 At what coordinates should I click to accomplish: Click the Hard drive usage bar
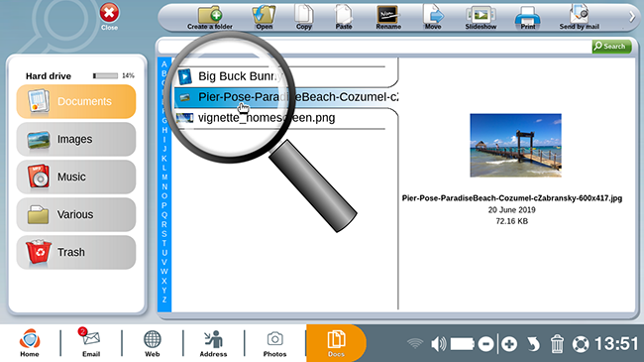pos(106,75)
